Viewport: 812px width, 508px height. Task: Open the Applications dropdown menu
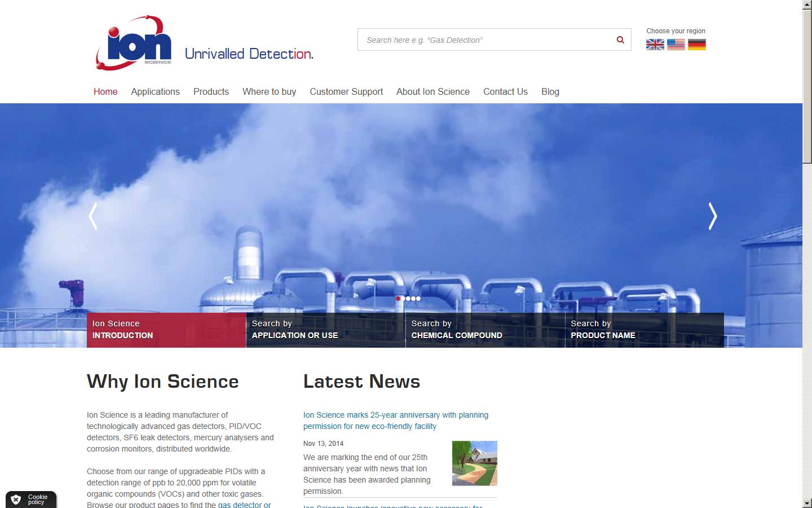pyautogui.click(x=155, y=91)
